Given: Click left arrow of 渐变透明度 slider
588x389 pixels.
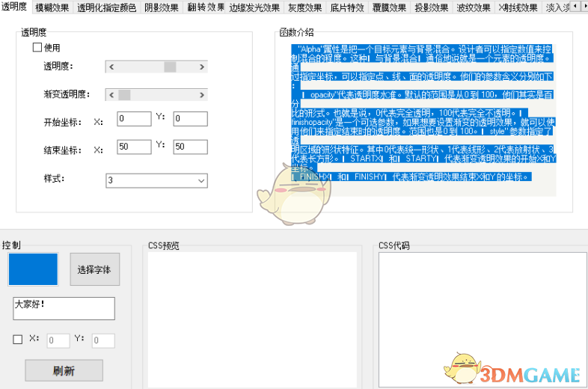Looking at the screenshot, I should [x=111, y=95].
